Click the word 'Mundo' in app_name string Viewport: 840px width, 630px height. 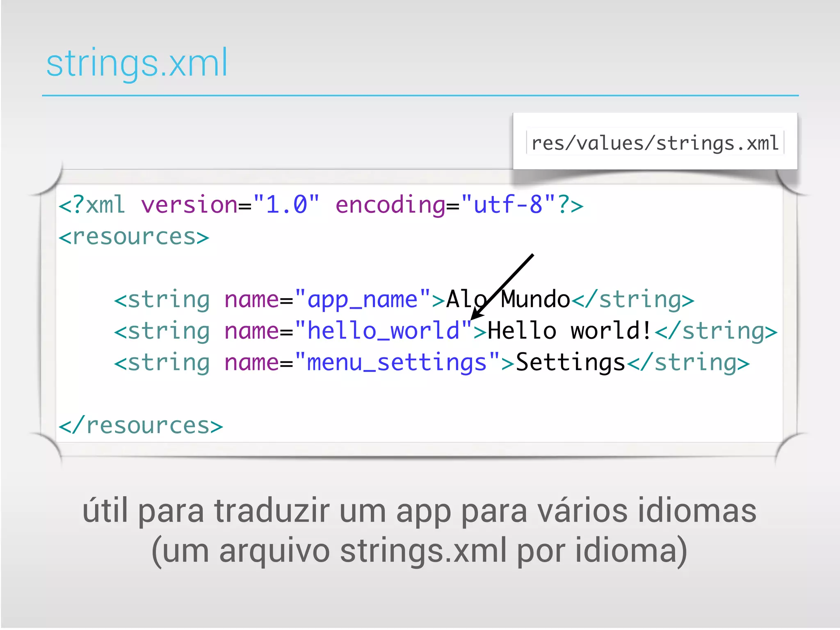(536, 299)
